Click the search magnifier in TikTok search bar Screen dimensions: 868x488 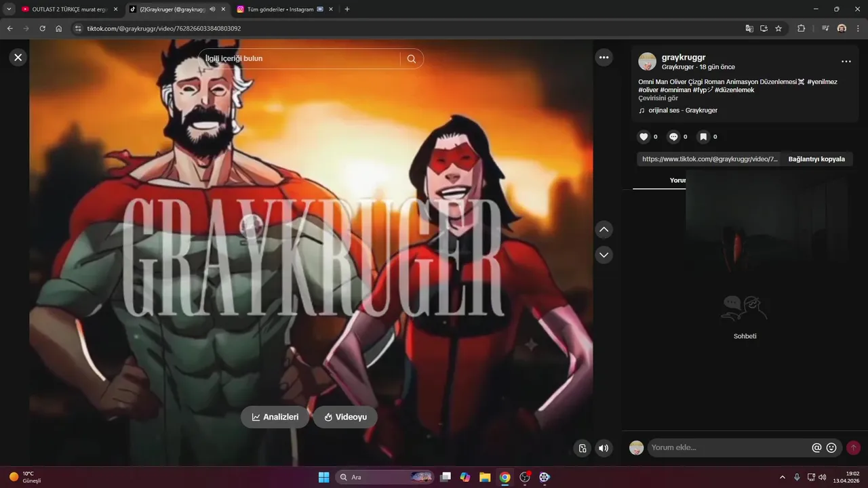click(411, 59)
